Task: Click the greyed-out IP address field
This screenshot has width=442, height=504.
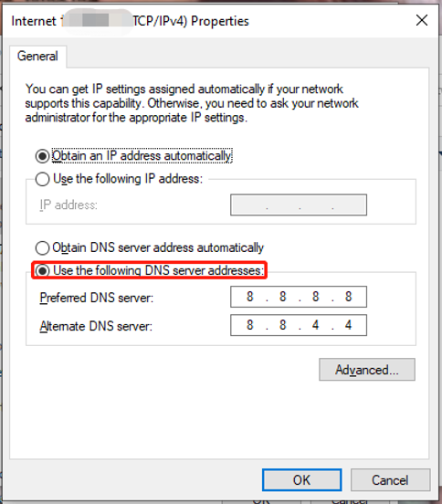Action: coord(299,205)
